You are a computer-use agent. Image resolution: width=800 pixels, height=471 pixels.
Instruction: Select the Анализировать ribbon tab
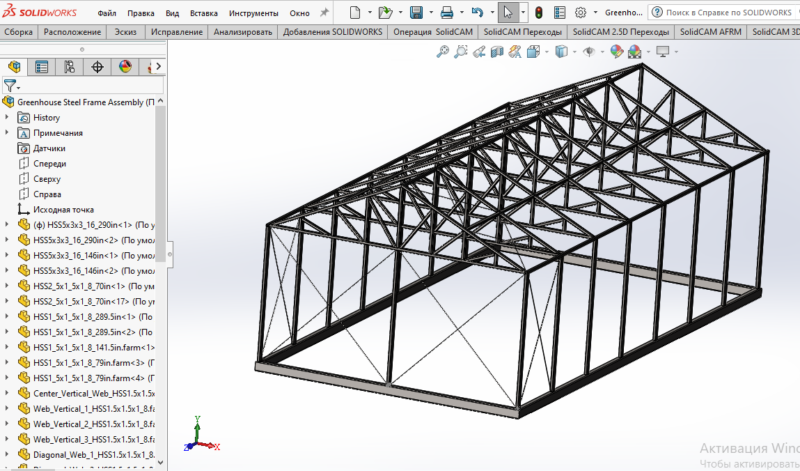pos(243,32)
